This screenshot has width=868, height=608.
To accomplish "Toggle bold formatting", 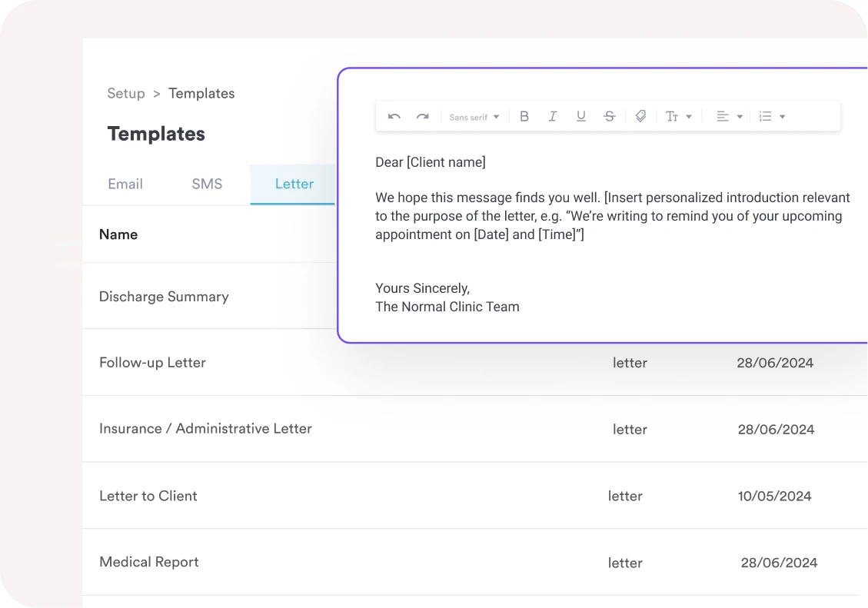I will click(x=524, y=117).
